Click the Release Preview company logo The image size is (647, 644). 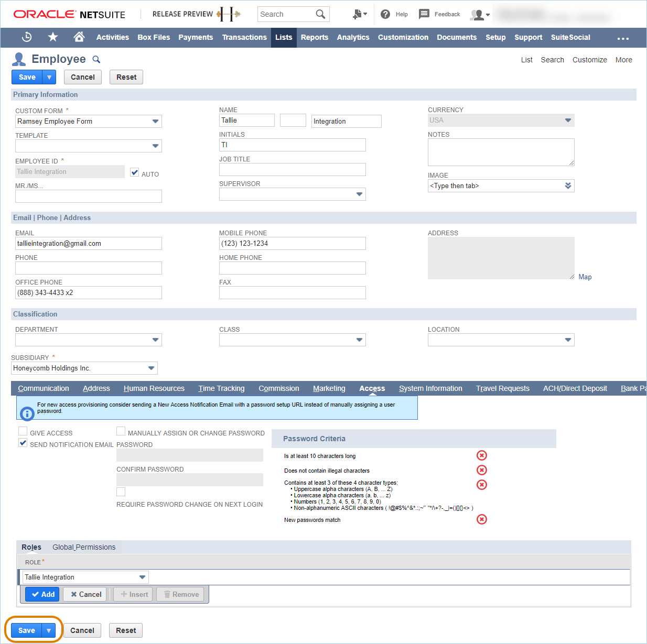pos(229,14)
